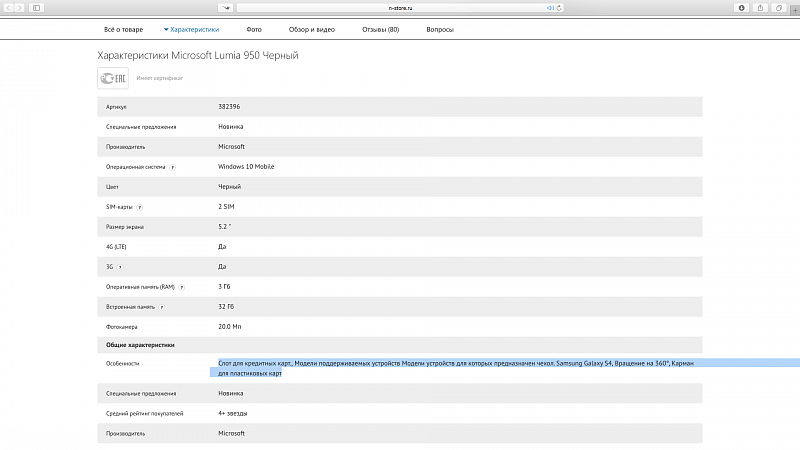800x450 pixels.
Task: Go to Отзывы (80) reviews tab
Action: click(x=380, y=30)
